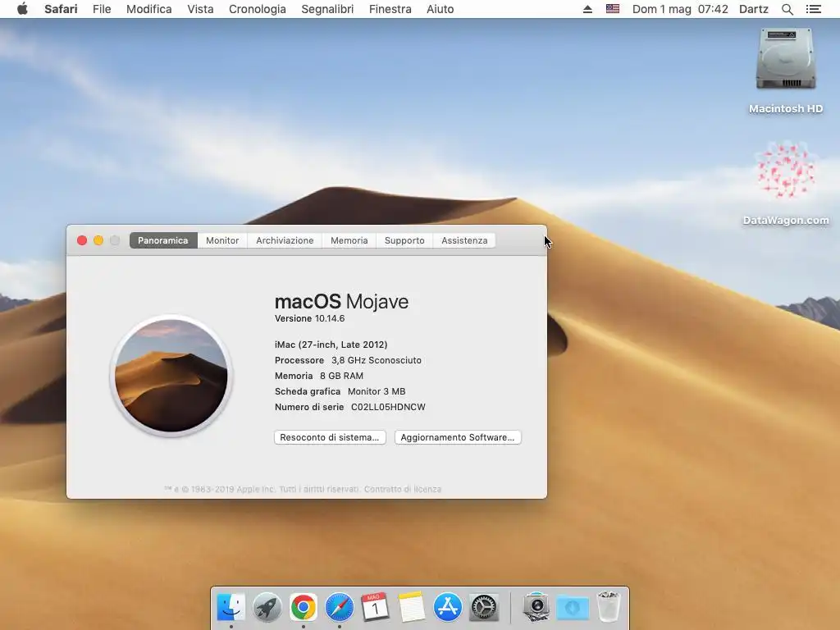Open Finder from the Dock

point(231,607)
